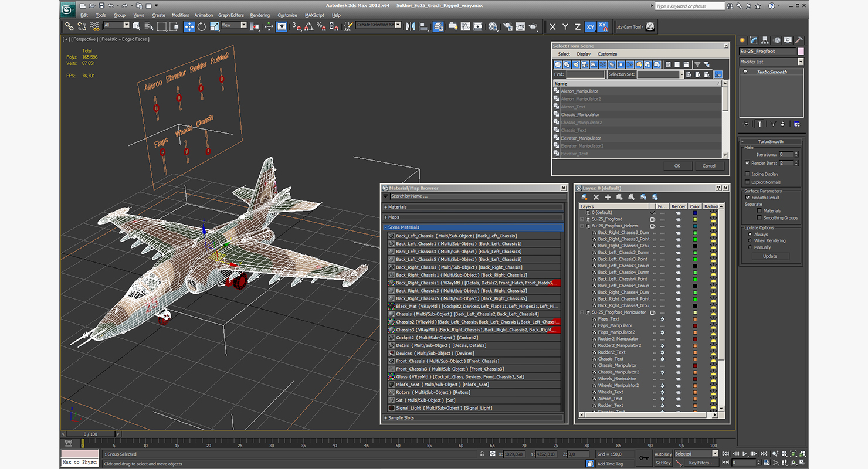Open the Curve Editor icon
The height and width of the screenshot is (469, 868).
coord(466,26)
